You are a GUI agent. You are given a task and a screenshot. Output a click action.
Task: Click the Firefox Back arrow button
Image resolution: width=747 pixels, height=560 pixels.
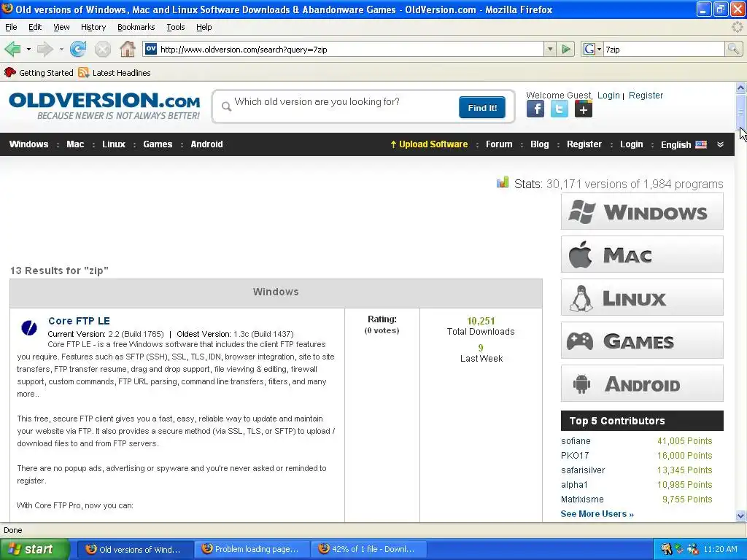click(x=12, y=49)
